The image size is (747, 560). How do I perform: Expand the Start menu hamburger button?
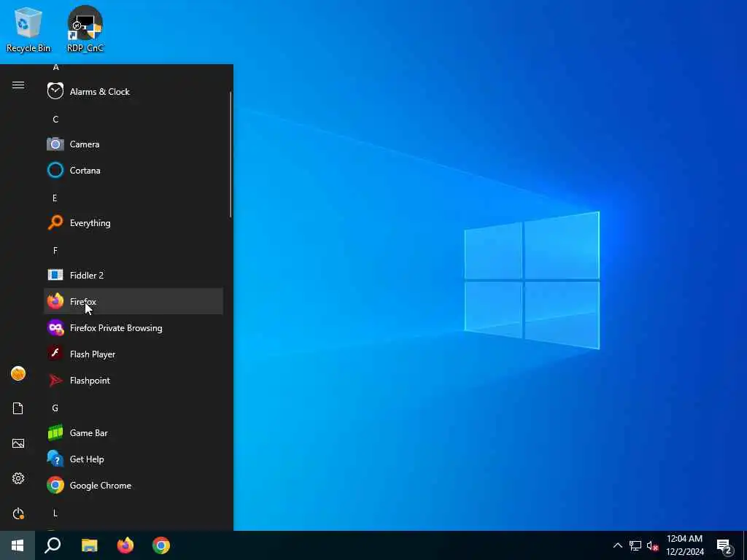[18, 85]
